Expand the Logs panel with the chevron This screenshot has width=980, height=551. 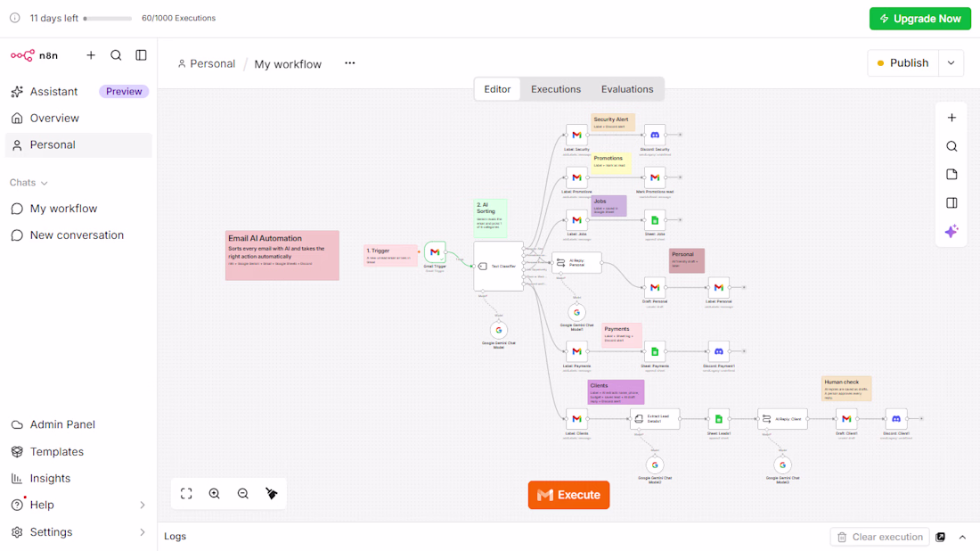[962, 537]
